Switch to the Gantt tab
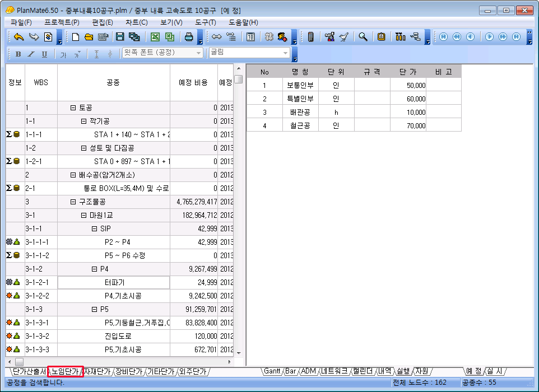 pyautogui.click(x=272, y=371)
